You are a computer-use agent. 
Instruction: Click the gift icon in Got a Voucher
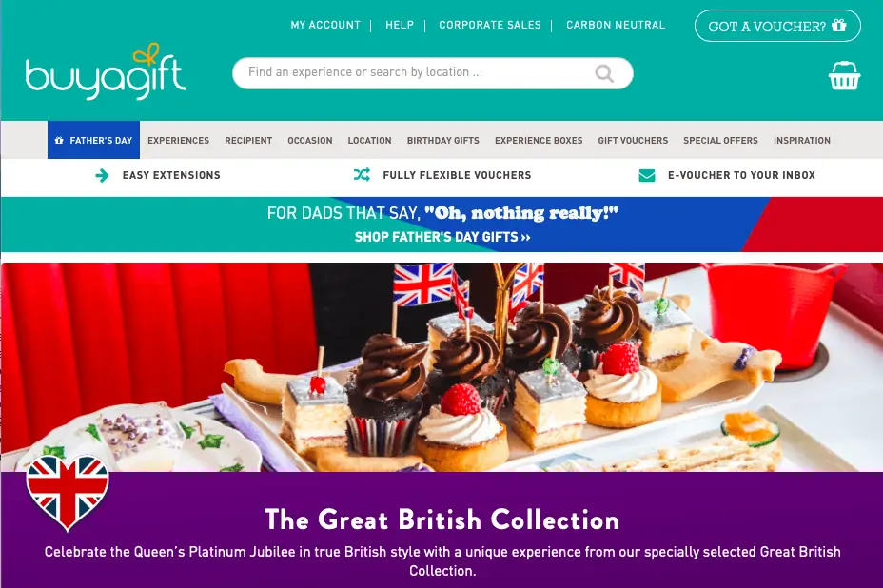coord(839,26)
